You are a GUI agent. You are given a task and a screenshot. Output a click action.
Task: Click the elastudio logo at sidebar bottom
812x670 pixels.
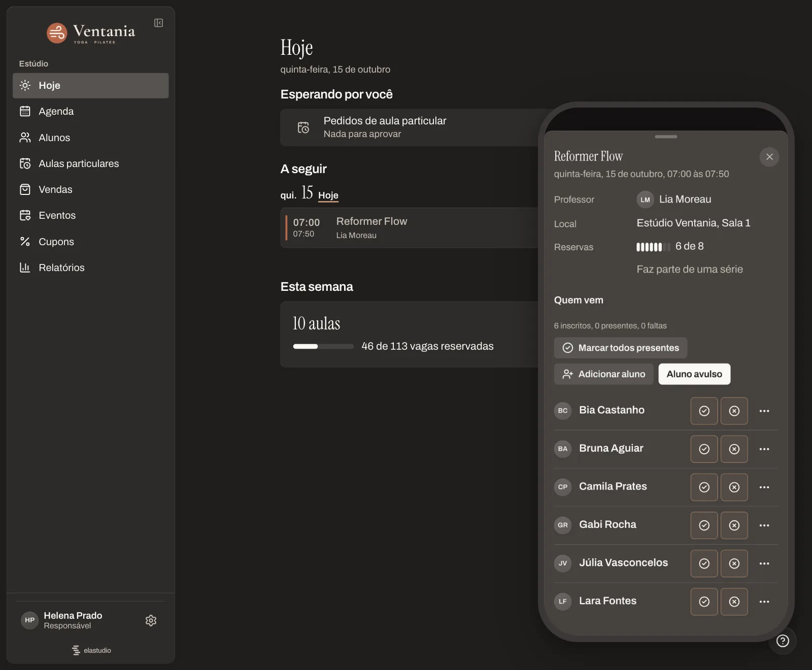(91, 650)
